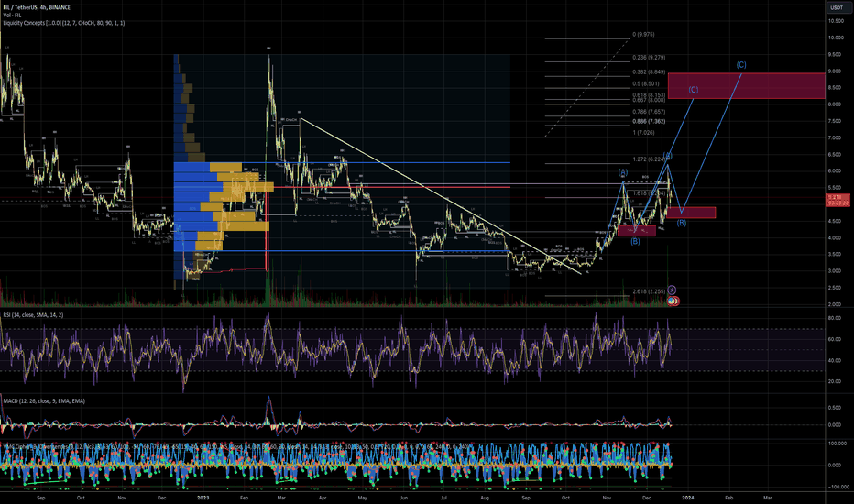Screen dimensions: 854x504
Task: Click the purple lightning event icon
Action: click(x=672, y=290)
